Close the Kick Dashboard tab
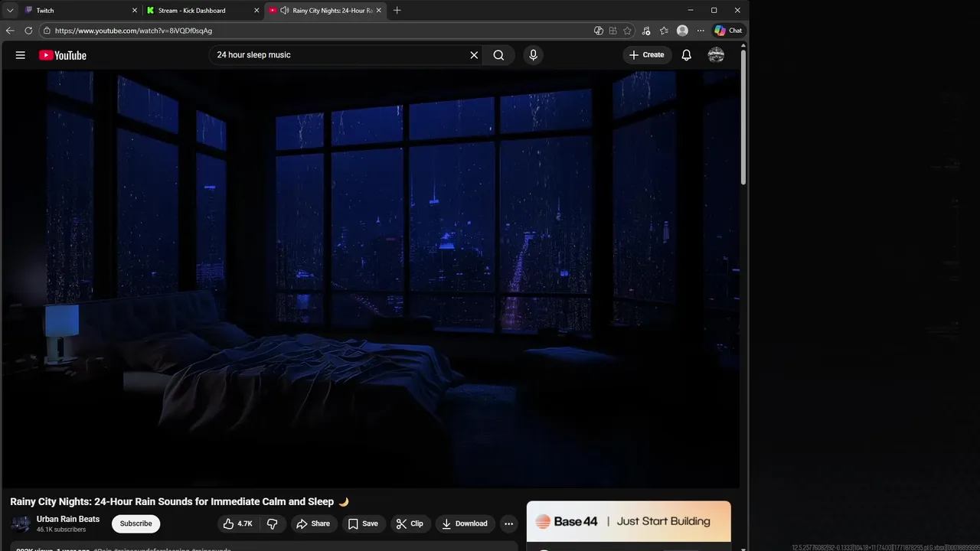This screenshot has height=551, width=980. click(x=256, y=11)
